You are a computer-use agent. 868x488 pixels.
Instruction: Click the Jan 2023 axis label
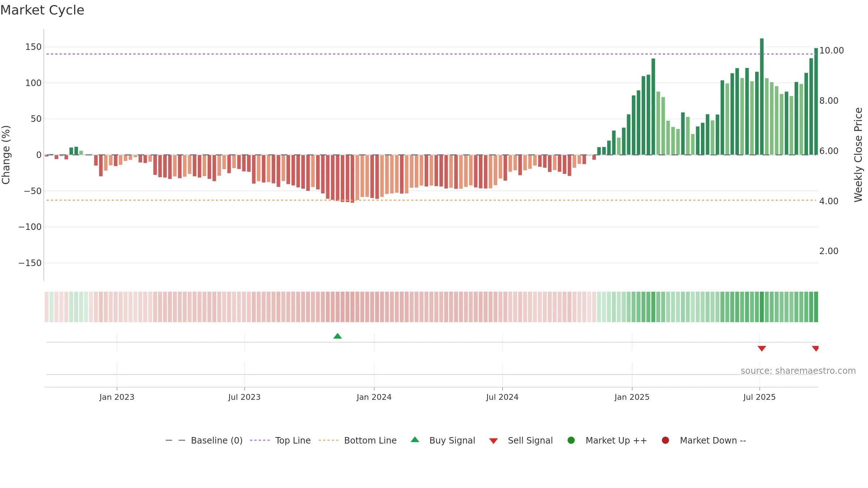(x=117, y=397)
